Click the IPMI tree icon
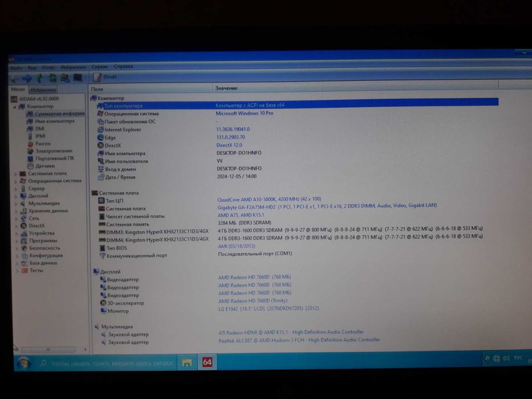The image size is (532, 399). coord(30,136)
